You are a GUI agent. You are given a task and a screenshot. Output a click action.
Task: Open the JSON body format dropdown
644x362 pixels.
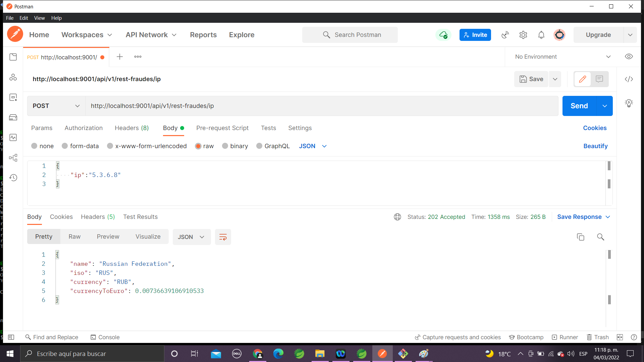[313, 146]
